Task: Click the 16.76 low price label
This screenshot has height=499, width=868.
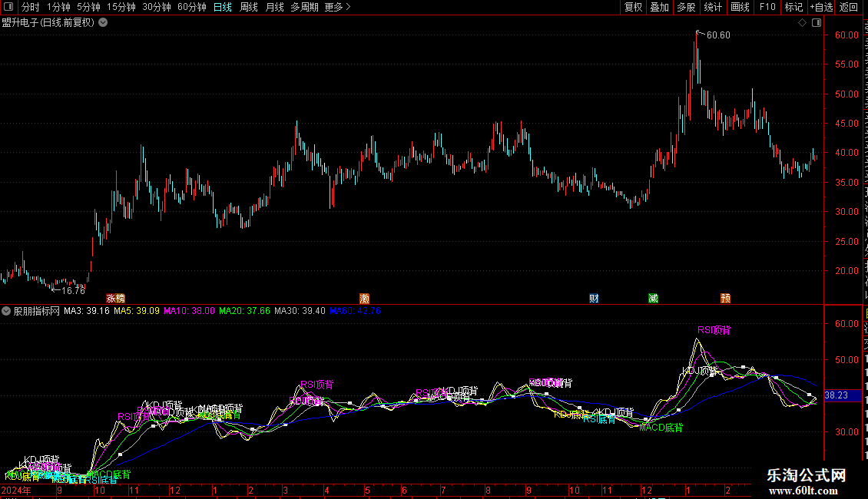Action: [x=73, y=291]
